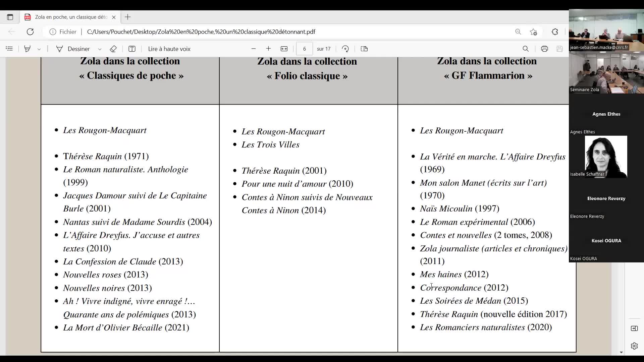Fit PDF page to width

[284, 49]
